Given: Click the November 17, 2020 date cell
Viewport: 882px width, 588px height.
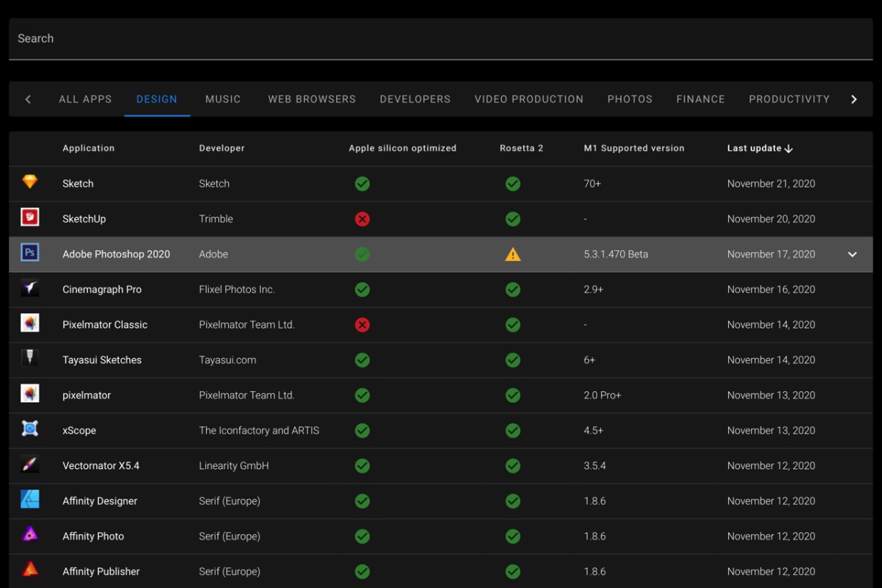Looking at the screenshot, I should (x=771, y=254).
